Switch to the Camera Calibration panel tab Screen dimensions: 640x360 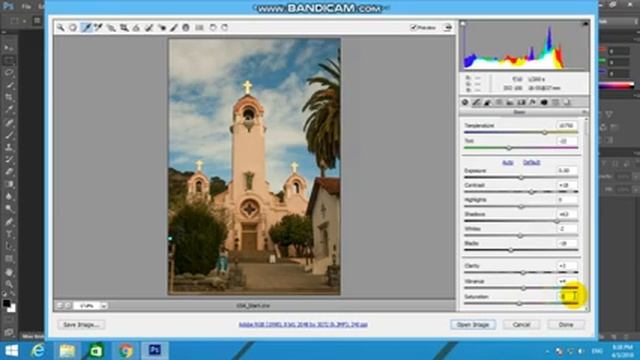point(544,102)
